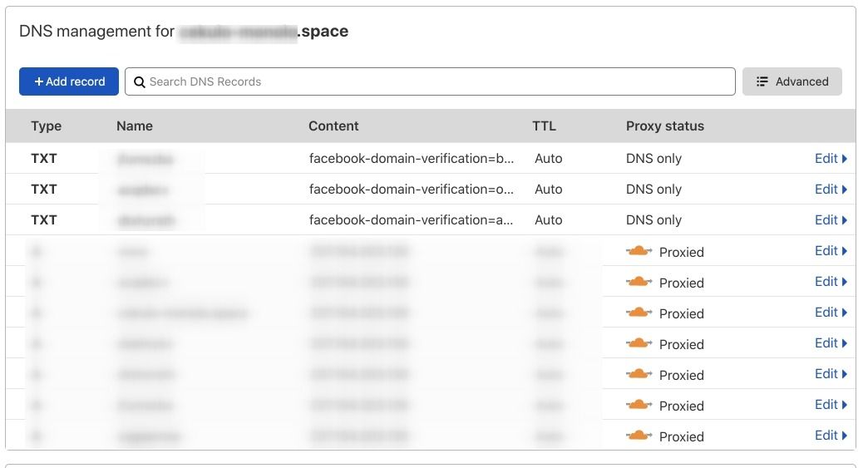Click the cloud icon in fifth Proxied row
The image size is (868, 468).
click(639, 374)
